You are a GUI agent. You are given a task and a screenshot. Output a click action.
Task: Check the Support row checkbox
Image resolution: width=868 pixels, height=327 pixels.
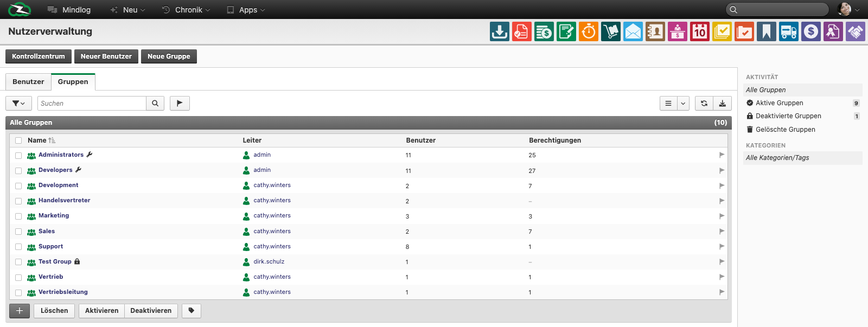pyautogui.click(x=18, y=247)
